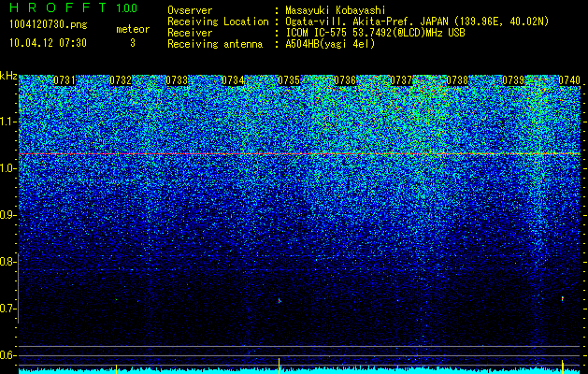
Task: Click the Receiving antenna label
Action: 215,44
